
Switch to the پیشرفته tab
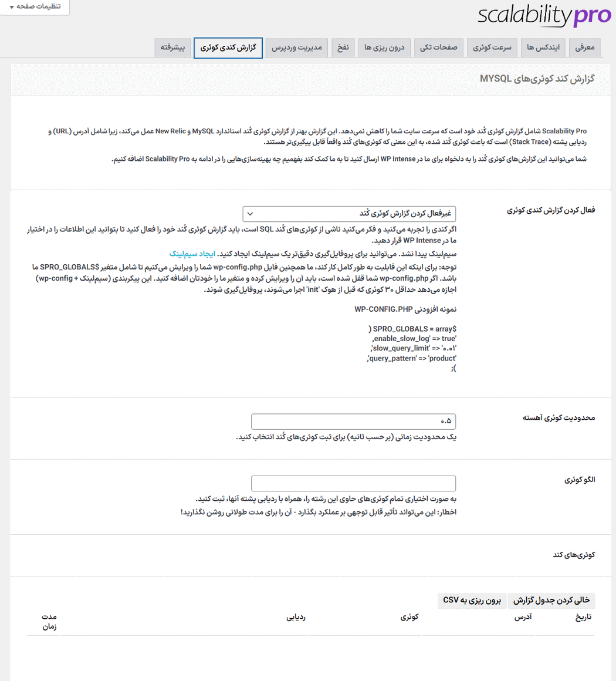tap(172, 48)
